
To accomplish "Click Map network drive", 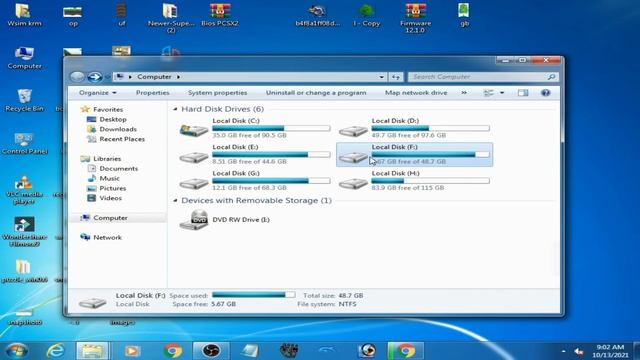I will [416, 93].
